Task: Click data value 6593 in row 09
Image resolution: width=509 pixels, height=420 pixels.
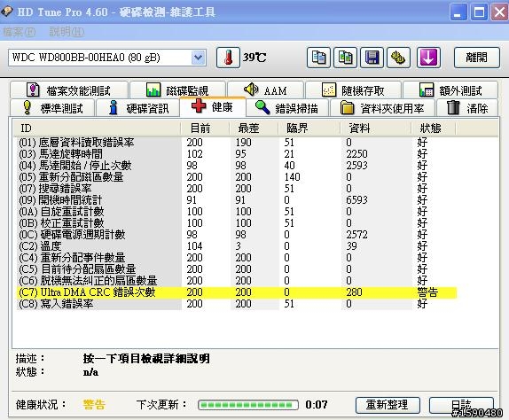Action: pyautogui.click(x=356, y=200)
